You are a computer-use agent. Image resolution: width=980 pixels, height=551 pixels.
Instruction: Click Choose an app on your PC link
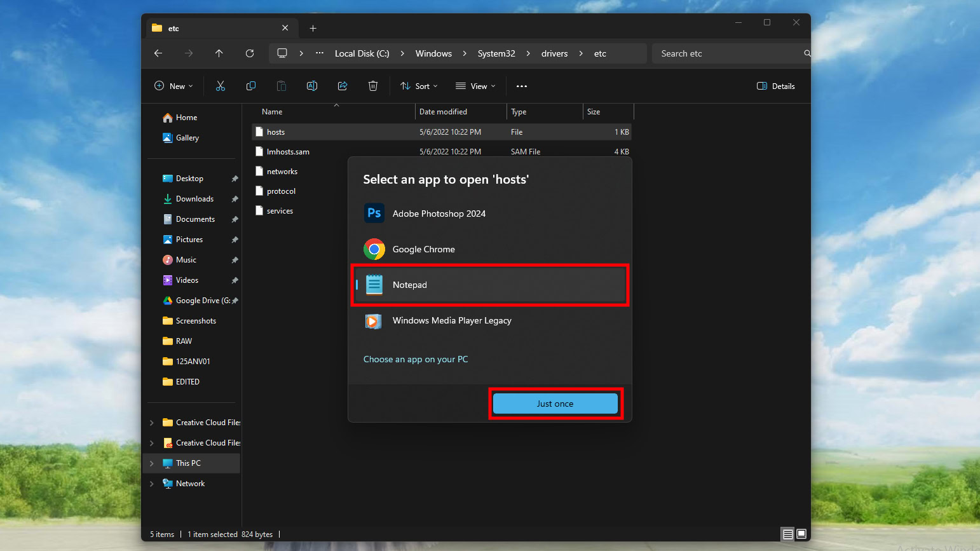point(416,359)
